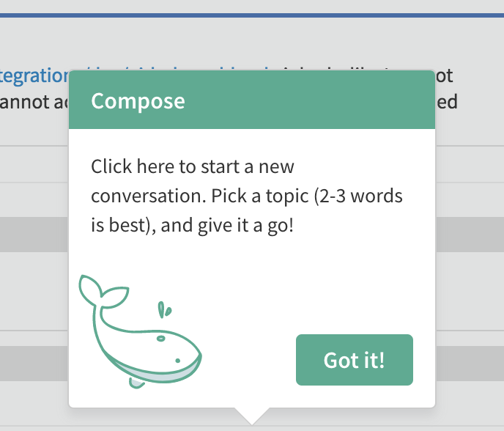
Task: Click the "is best), and give it a go!" line
Action: click(x=192, y=225)
